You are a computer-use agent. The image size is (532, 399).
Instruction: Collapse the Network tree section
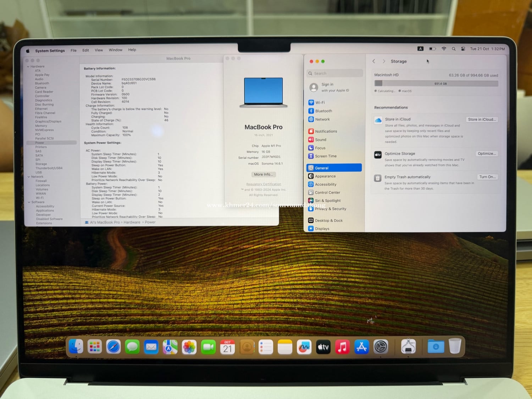click(x=29, y=177)
